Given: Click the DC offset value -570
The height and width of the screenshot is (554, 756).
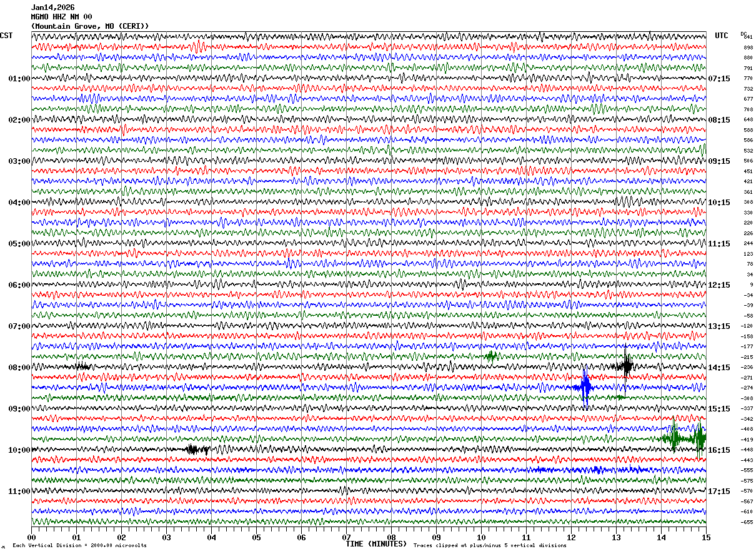Looking at the screenshot, I should pos(747,491).
